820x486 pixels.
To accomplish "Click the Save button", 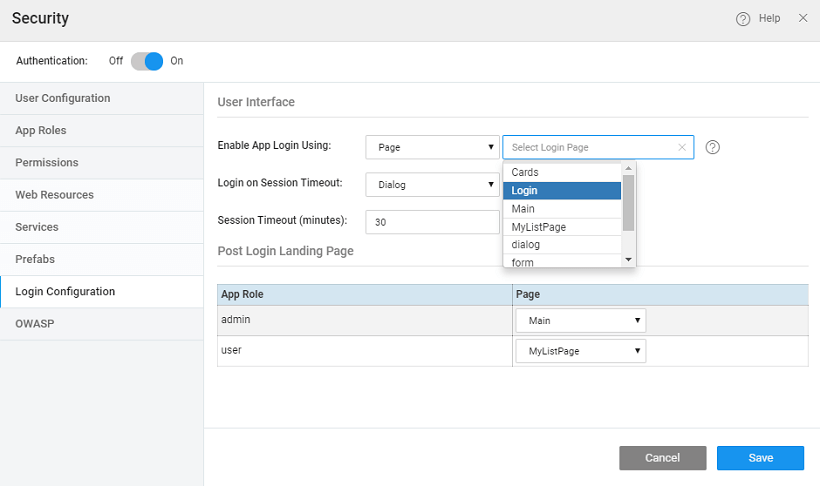I will pyautogui.click(x=760, y=458).
